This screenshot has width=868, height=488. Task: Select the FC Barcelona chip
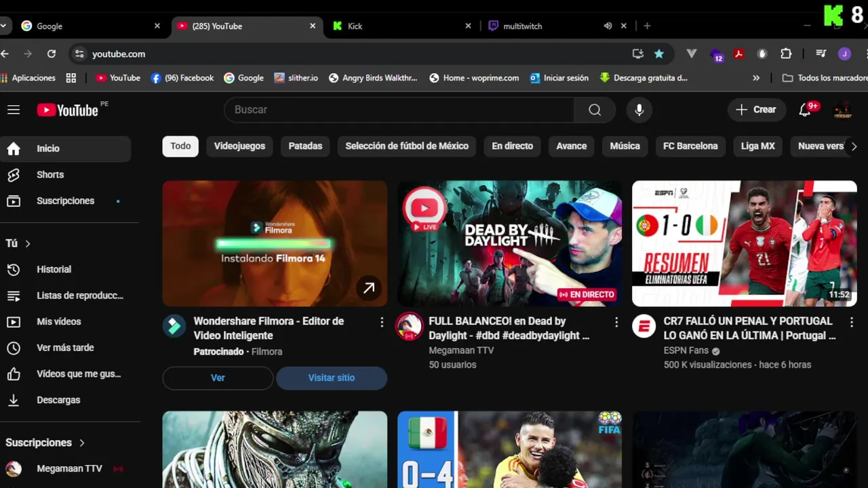pos(690,146)
